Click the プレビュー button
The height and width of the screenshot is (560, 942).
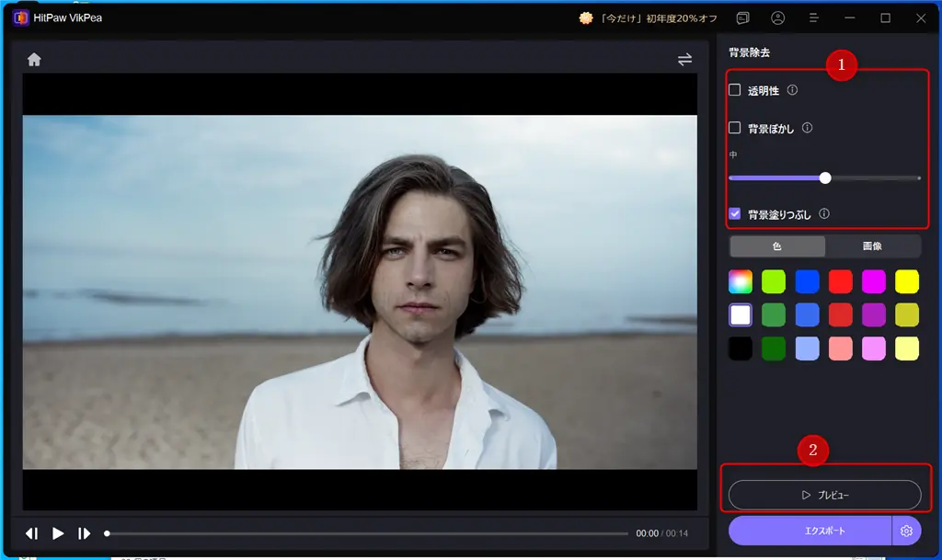click(824, 495)
